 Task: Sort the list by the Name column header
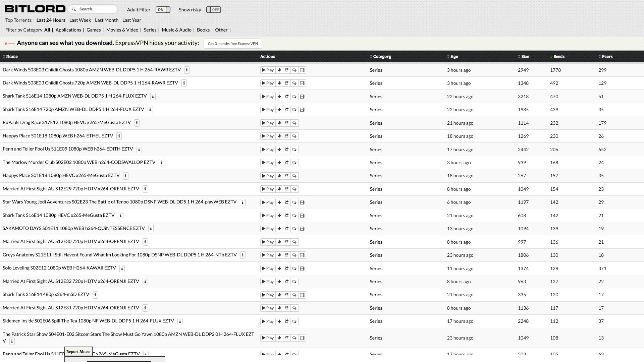[x=12, y=57]
